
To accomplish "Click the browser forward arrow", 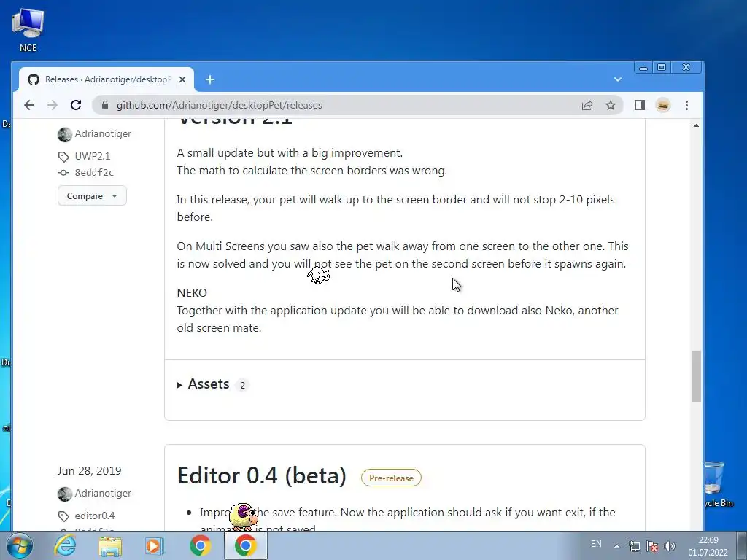I will pos(53,105).
